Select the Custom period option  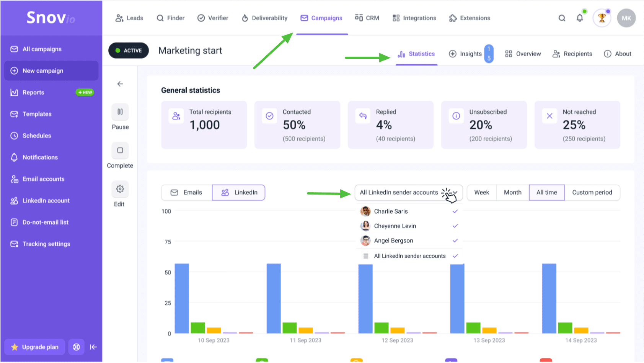pos(592,193)
